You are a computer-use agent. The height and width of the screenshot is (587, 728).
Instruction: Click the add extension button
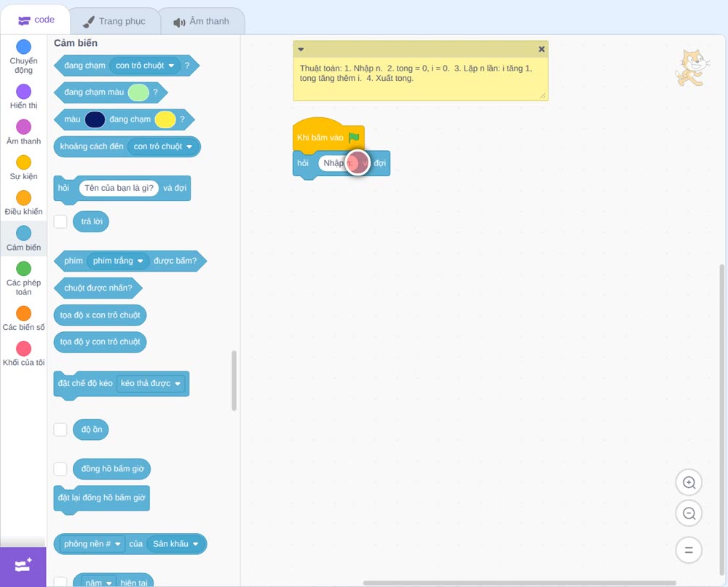click(23, 566)
